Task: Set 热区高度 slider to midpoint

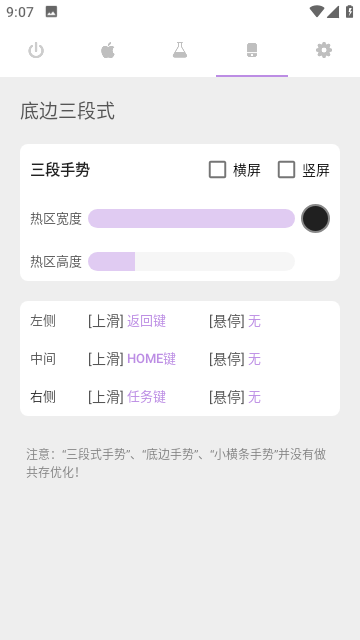Action: [x=191, y=261]
